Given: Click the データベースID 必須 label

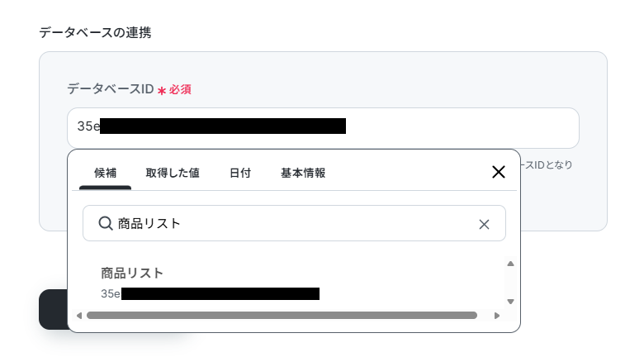Looking at the screenshot, I should (129, 89).
